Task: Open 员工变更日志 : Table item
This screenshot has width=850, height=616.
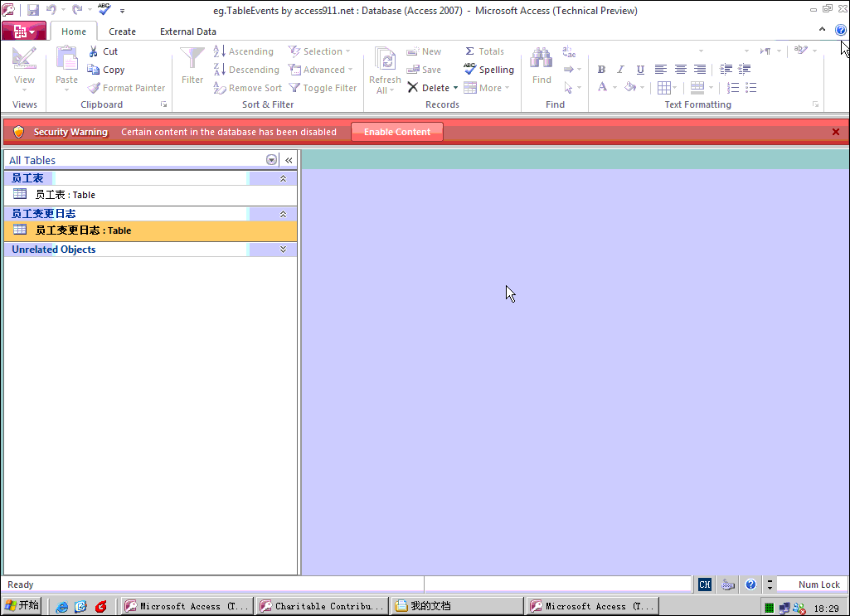Action: coord(151,230)
